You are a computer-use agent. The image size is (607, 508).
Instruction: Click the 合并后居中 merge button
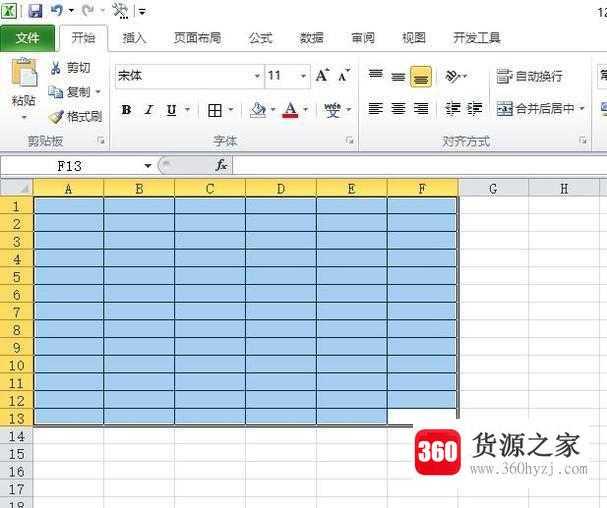tap(536, 109)
